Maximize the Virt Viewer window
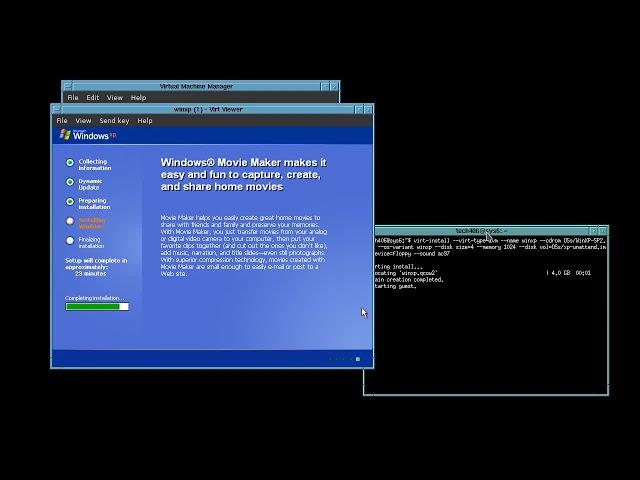The image size is (640, 480). click(368, 109)
